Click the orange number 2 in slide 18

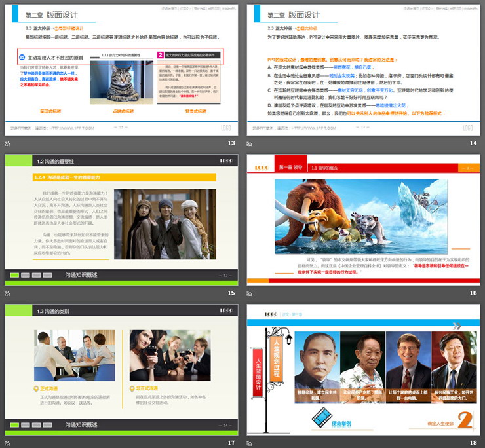tap(465, 420)
